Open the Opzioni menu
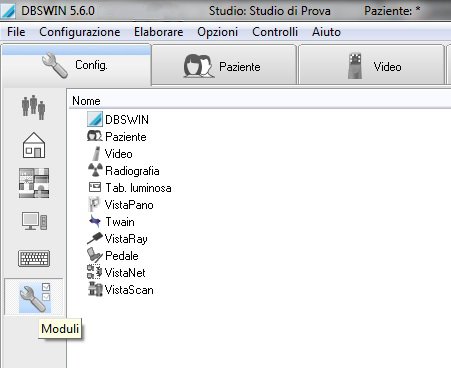 tap(217, 32)
